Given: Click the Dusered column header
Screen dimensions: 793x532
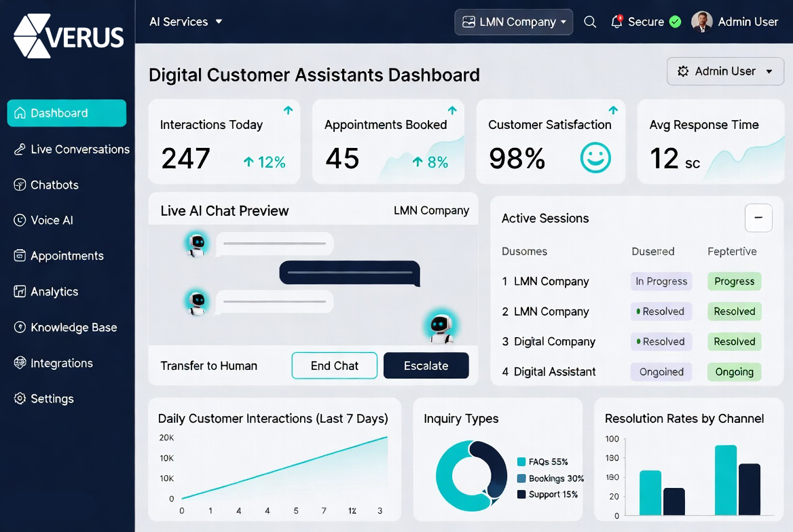Looking at the screenshot, I should [653, 251].
